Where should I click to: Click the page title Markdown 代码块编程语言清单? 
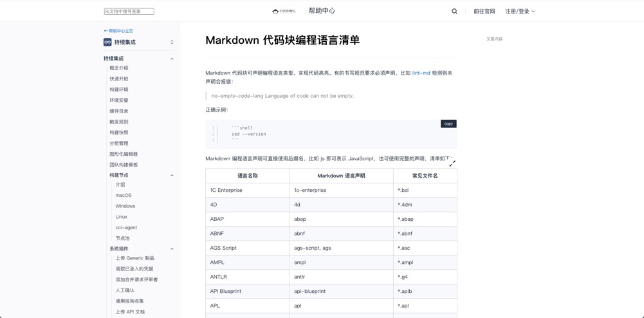282,41
